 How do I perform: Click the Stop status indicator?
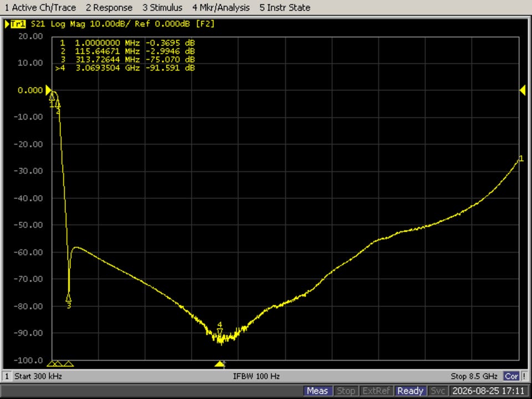pyautogui.click(x=346, y=391)
